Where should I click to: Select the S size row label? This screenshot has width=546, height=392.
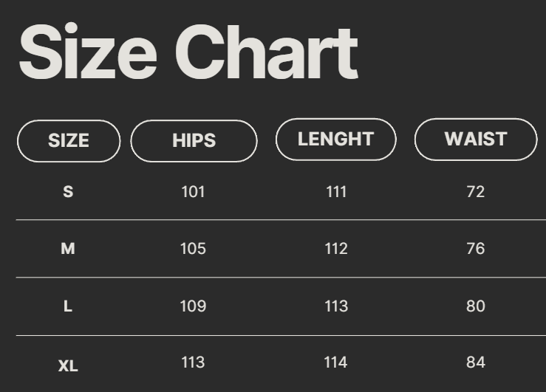[x=68, y=192]
